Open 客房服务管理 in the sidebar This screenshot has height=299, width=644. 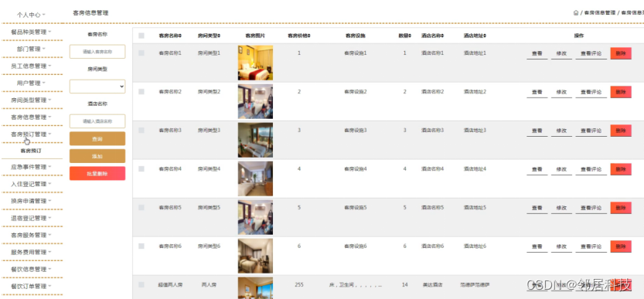tap(31, 235)
